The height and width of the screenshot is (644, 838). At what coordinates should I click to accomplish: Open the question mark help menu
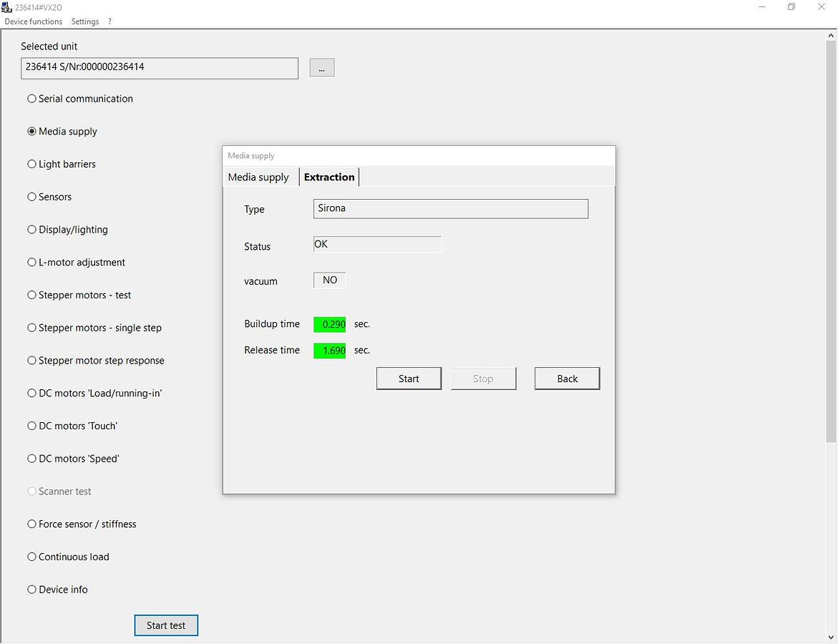click(109, 21)
